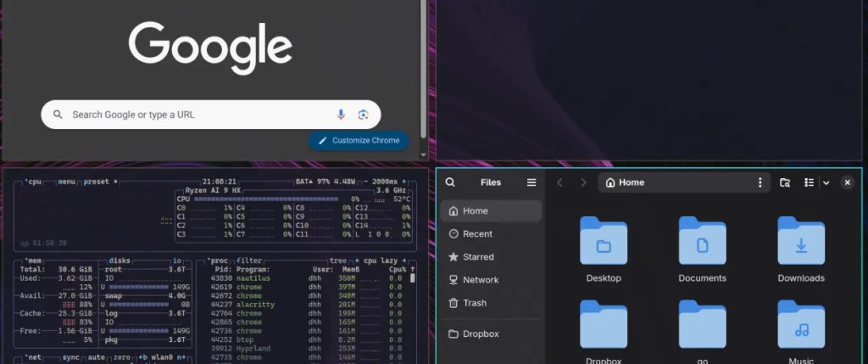Select the go folder icon
The width and height of the screenshot is (868, 364).
(x=702, y=324)
